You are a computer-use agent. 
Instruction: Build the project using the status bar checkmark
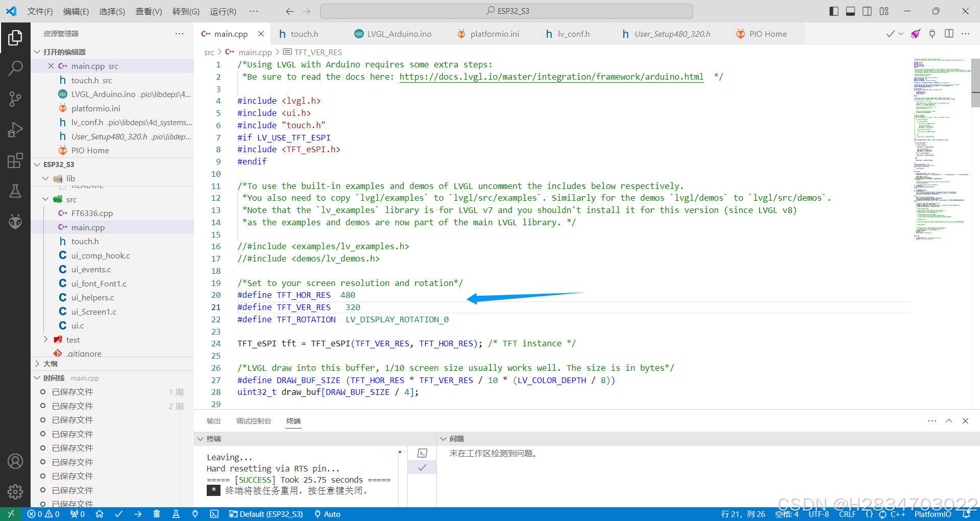(118, 514)
